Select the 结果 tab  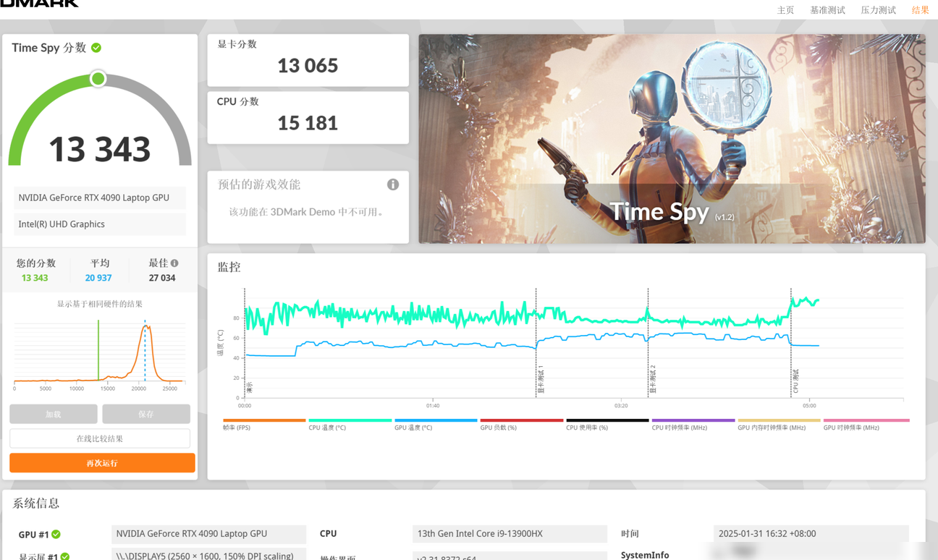click(920, 10)
